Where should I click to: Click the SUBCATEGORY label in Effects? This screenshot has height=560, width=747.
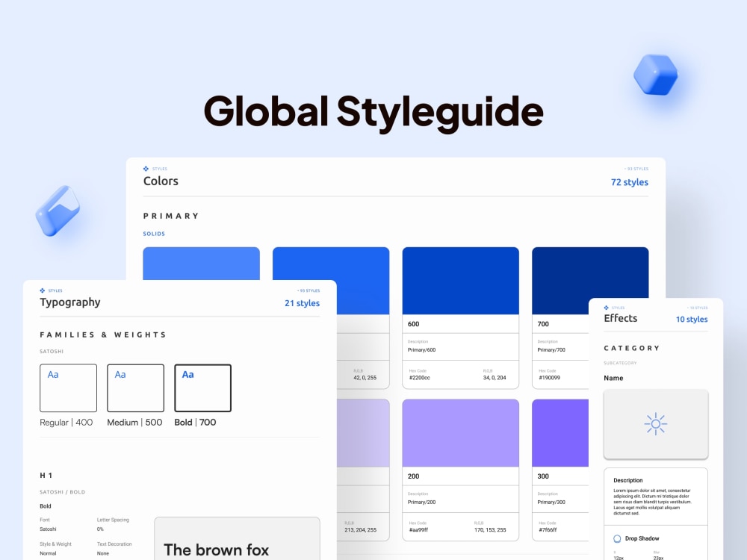[x=620, y=363]
